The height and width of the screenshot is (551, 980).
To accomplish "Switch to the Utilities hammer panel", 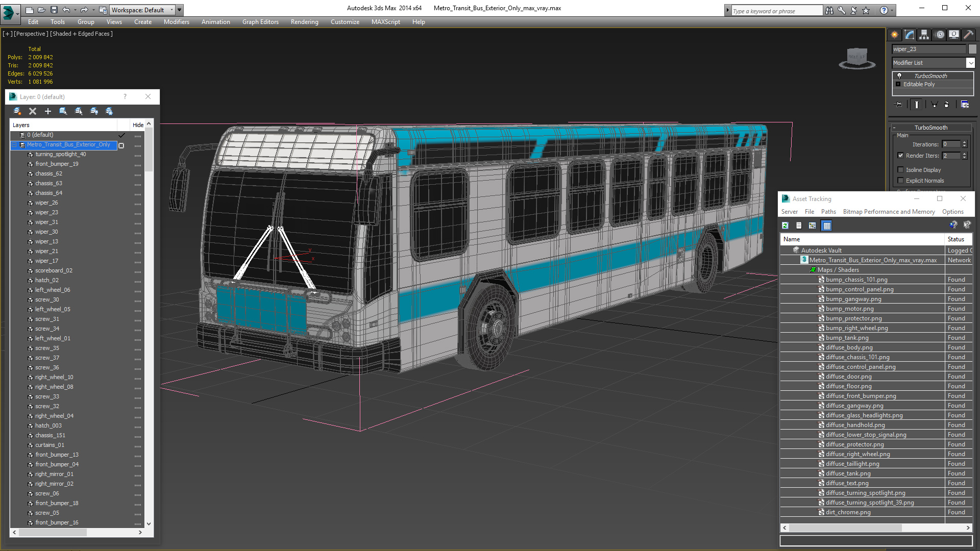I will coord(968,35).
